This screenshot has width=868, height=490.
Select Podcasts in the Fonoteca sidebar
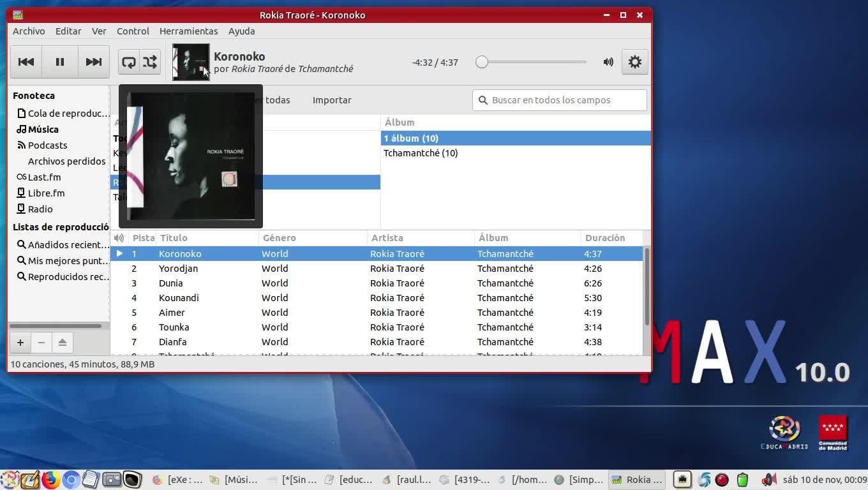pyautogui.click(x=47, y=145)
